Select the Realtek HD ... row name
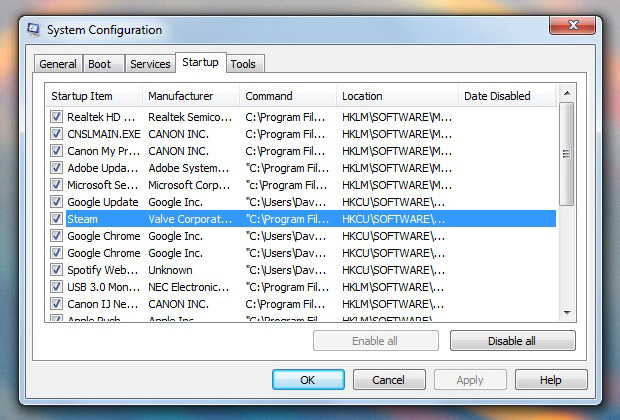Screen dimensions: 620x420 click(x=101, y=117)
